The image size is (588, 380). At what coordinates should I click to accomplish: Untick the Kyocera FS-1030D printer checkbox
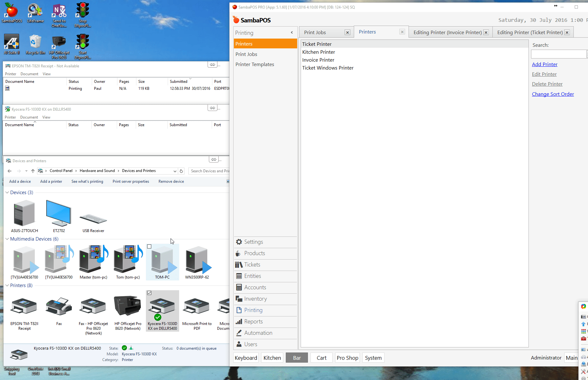pyautogui.click(x=149, y=293)
